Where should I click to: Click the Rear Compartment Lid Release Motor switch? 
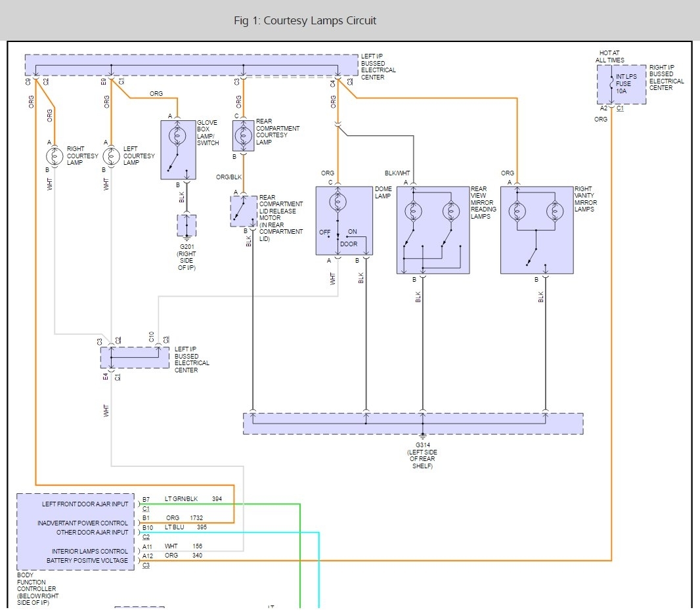click(243, 211)
